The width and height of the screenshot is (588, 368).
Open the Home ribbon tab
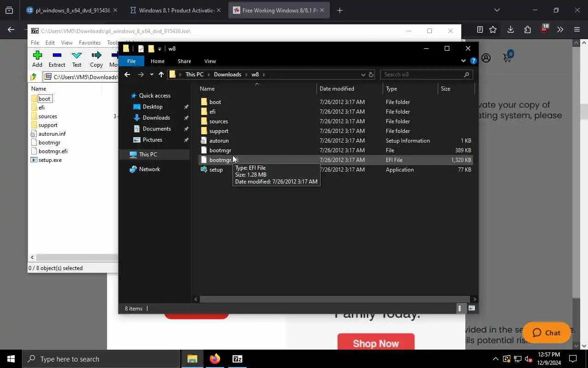click(x=158, y=61)
